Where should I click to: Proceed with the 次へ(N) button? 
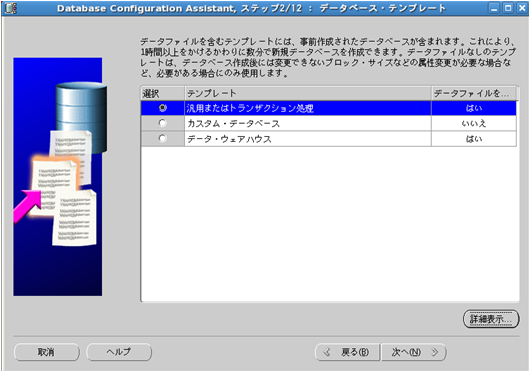pos(414,352)
